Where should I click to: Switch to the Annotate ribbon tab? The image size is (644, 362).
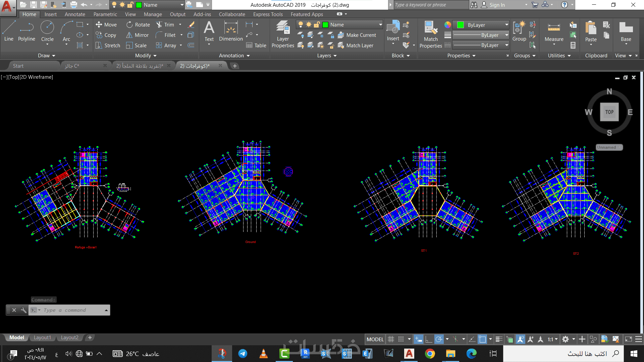point(75,14)
